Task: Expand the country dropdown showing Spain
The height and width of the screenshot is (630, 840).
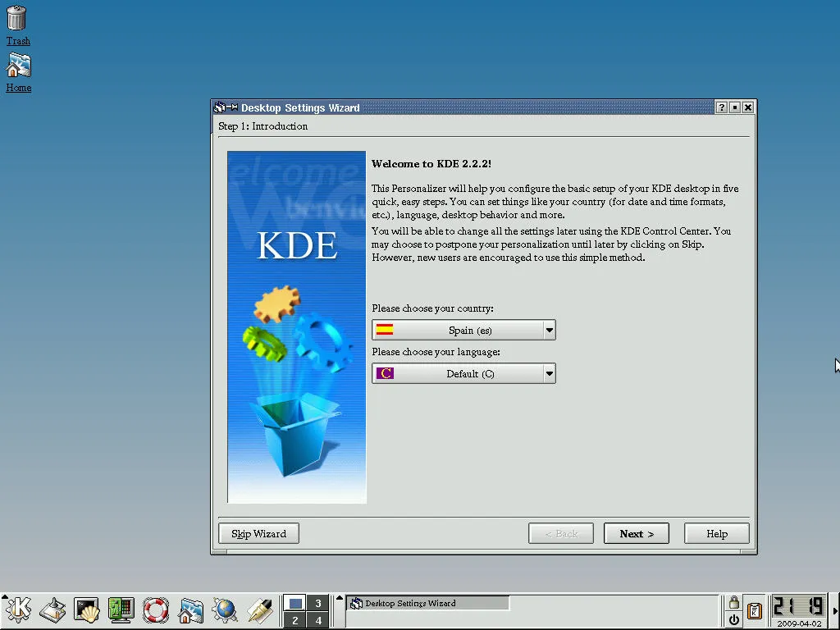Action: pyautogui.click(x=549, y=331)
